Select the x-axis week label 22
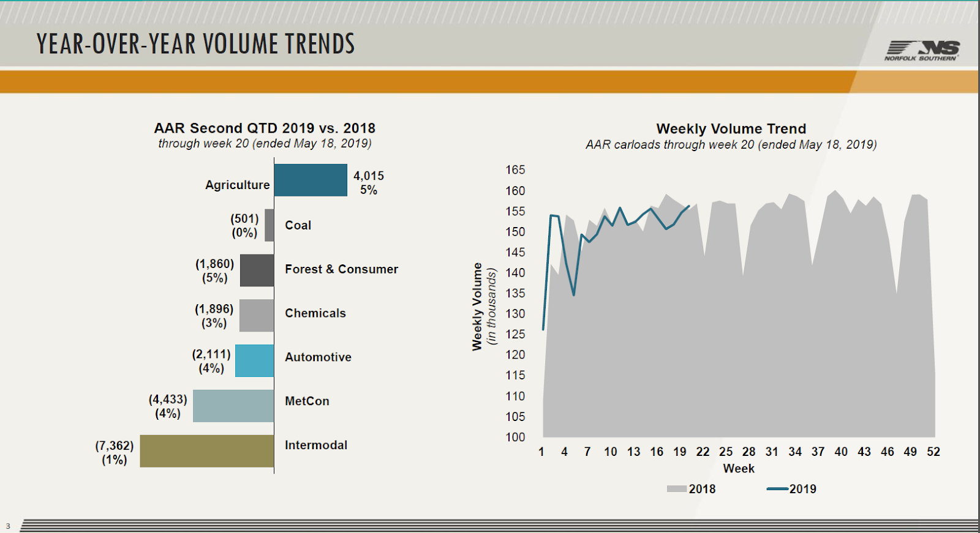The image size is (980, 533). (703, 452)
